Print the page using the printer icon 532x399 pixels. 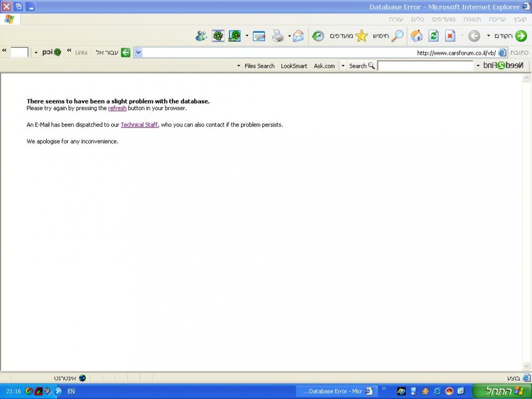[278, 36]
